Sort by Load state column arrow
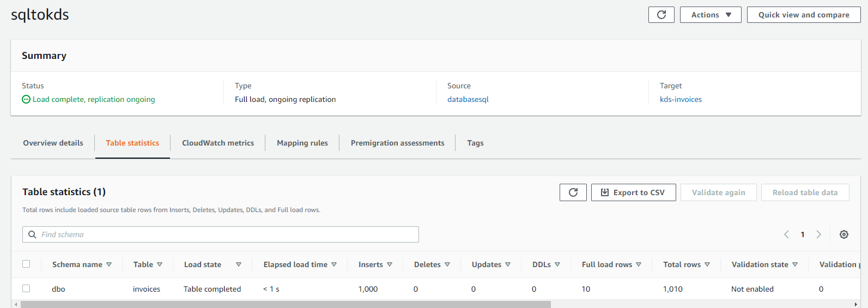This screenshot has height=308, width=868. (x=238, y=264)
